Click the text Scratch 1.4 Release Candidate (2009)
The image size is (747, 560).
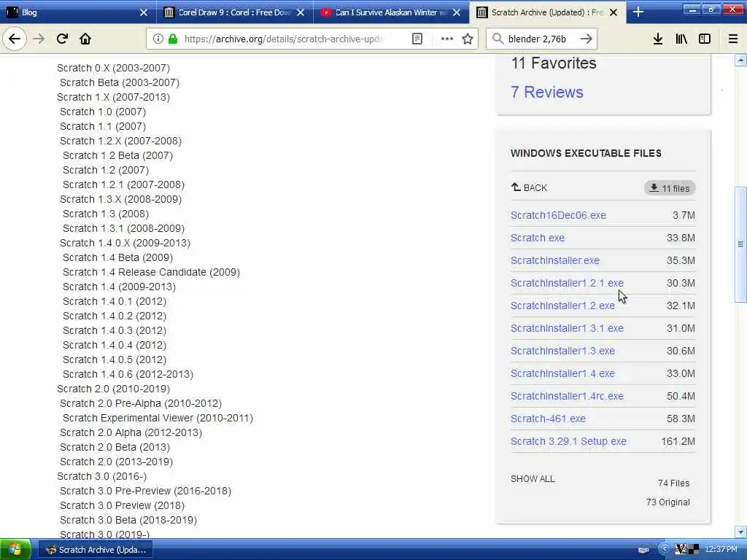(x=152, y=273)
